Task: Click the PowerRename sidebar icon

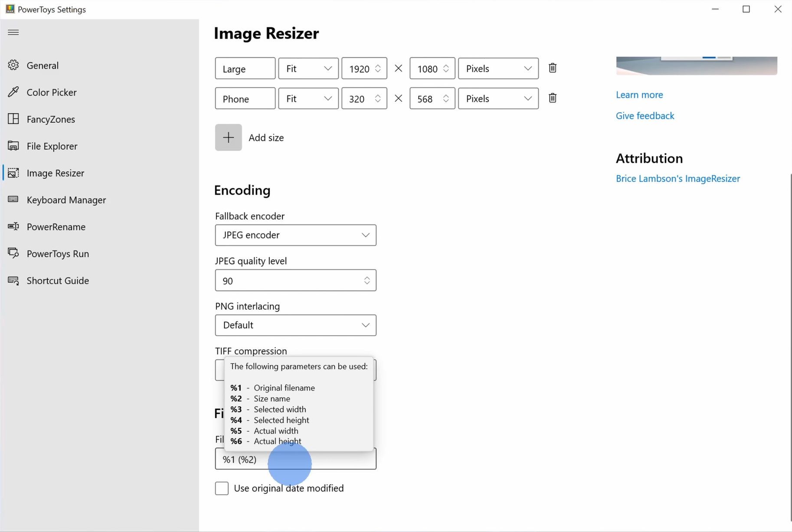Action: click(13, 226)
